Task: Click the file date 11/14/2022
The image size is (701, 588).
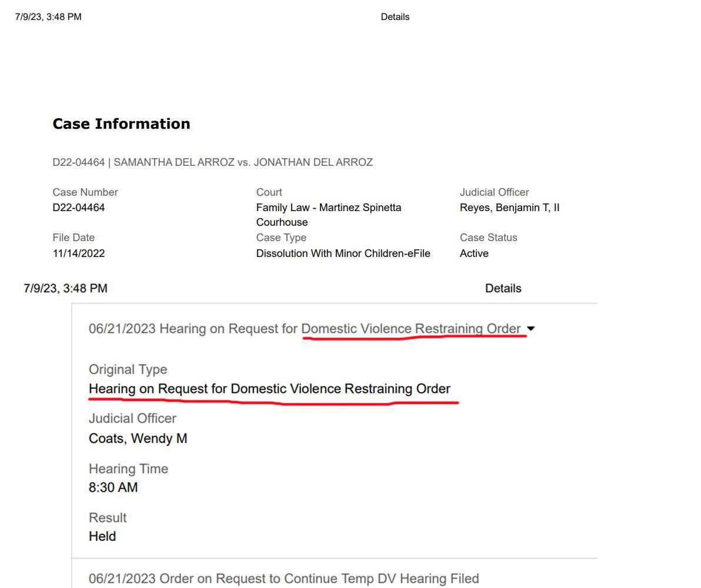Action: pos(79,253)
